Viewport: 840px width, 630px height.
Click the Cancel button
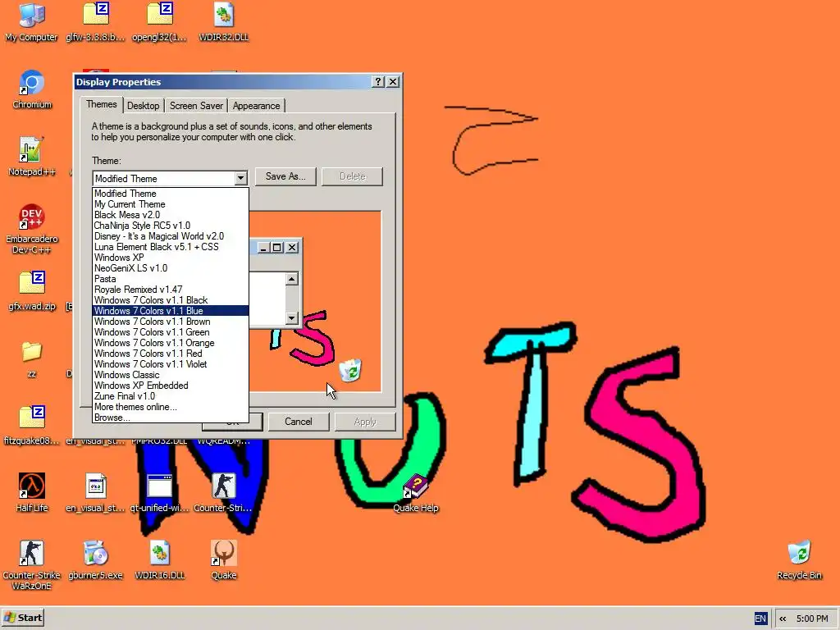(299, 422)
